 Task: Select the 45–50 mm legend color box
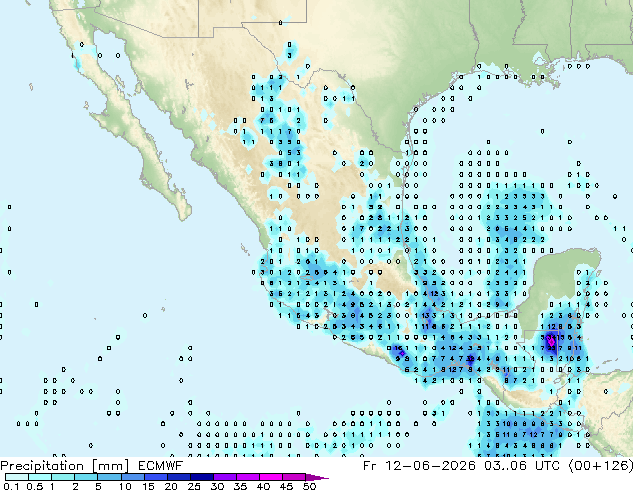(x=294, y=477)
